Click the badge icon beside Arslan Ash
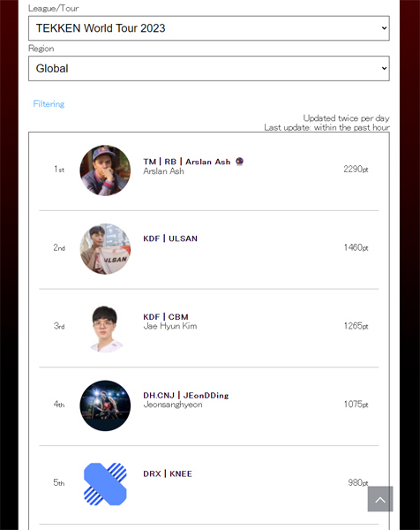Image resolution: width=420 pixels, height=530 pixels. [x=239, y=162]
